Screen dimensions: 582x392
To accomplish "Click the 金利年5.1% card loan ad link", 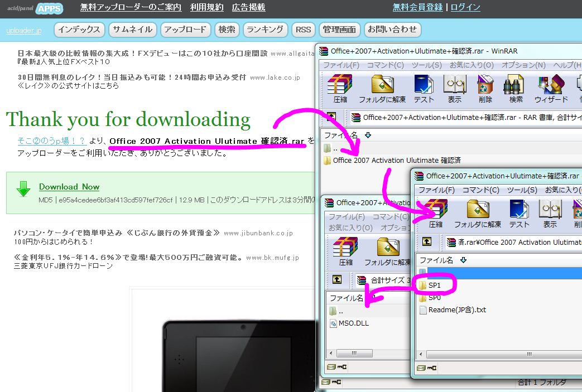I will 128,258.
